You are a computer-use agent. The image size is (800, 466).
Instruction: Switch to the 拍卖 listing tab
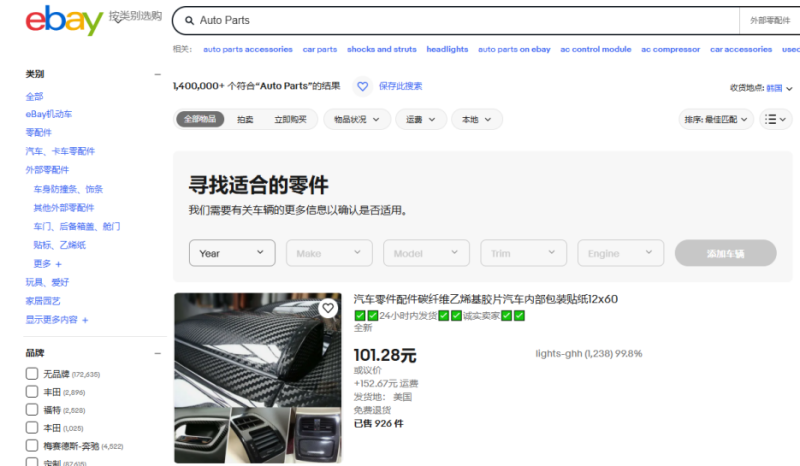click(x=245, y=119)
